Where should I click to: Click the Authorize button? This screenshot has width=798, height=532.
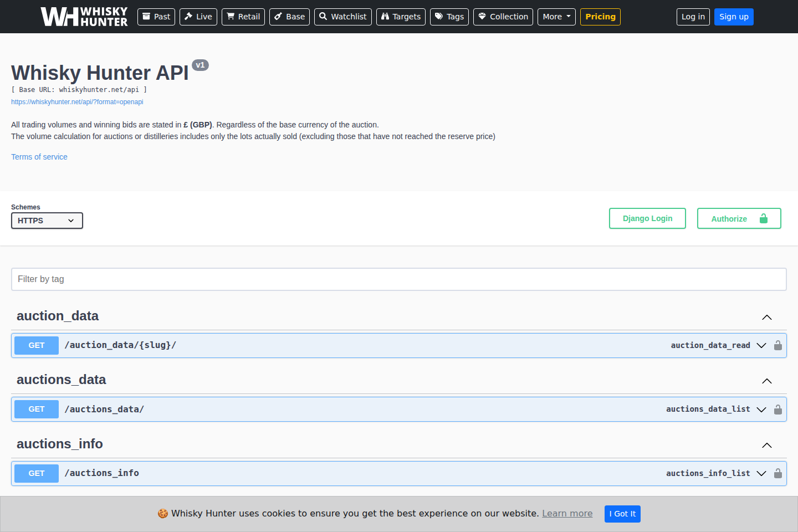(739, 218)
